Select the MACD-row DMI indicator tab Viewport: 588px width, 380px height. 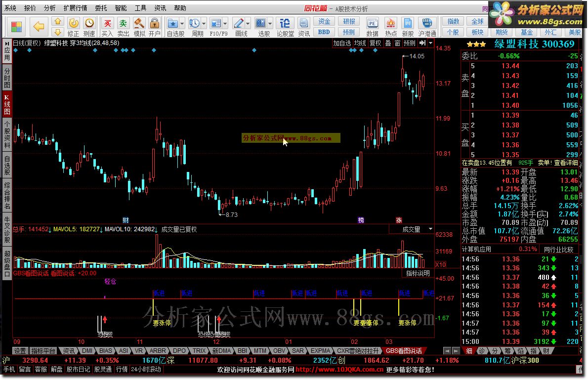(x=87, y=351)
